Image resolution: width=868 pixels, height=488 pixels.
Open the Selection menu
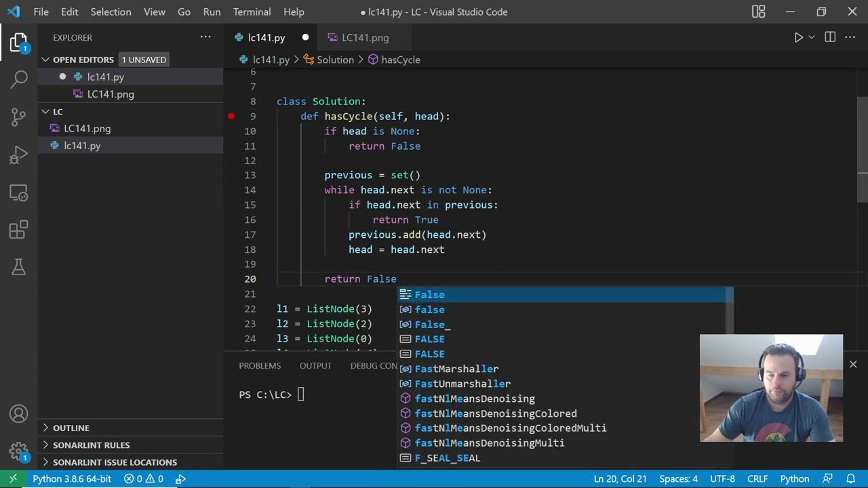click(x=111, y=12)
